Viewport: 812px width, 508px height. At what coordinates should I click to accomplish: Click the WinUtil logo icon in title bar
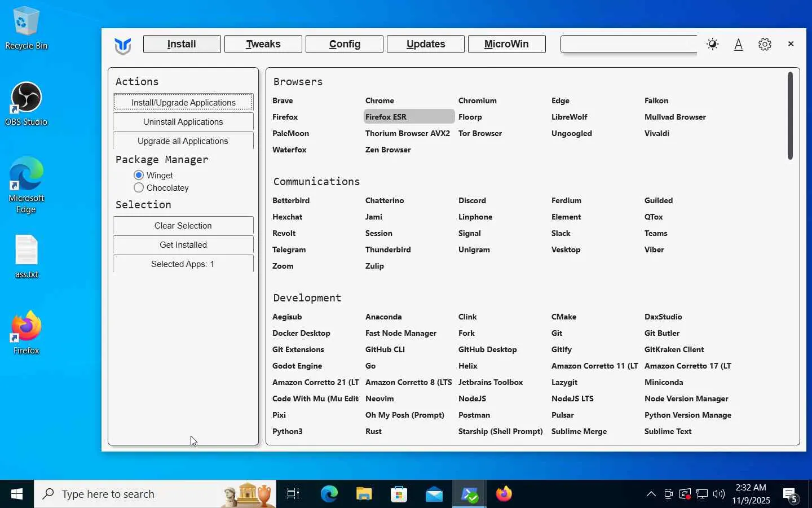(122, 45)
